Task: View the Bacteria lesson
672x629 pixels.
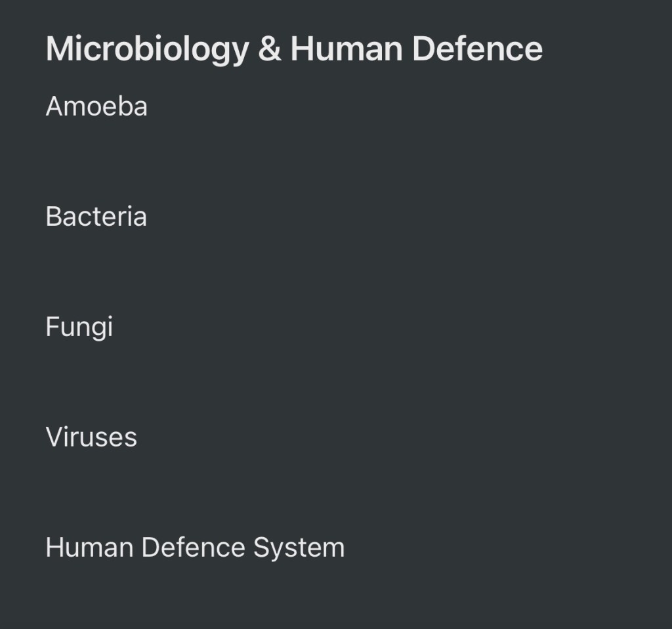Action: [96, 217]
